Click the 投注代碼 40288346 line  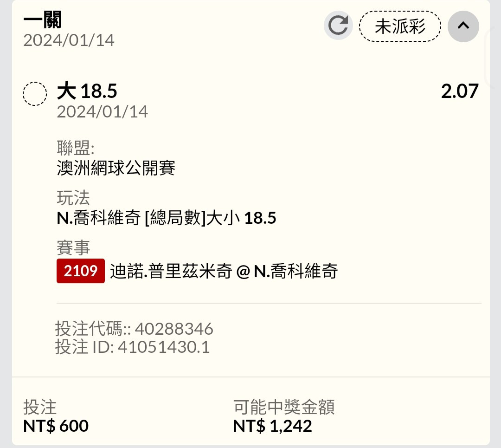(134, 329)
